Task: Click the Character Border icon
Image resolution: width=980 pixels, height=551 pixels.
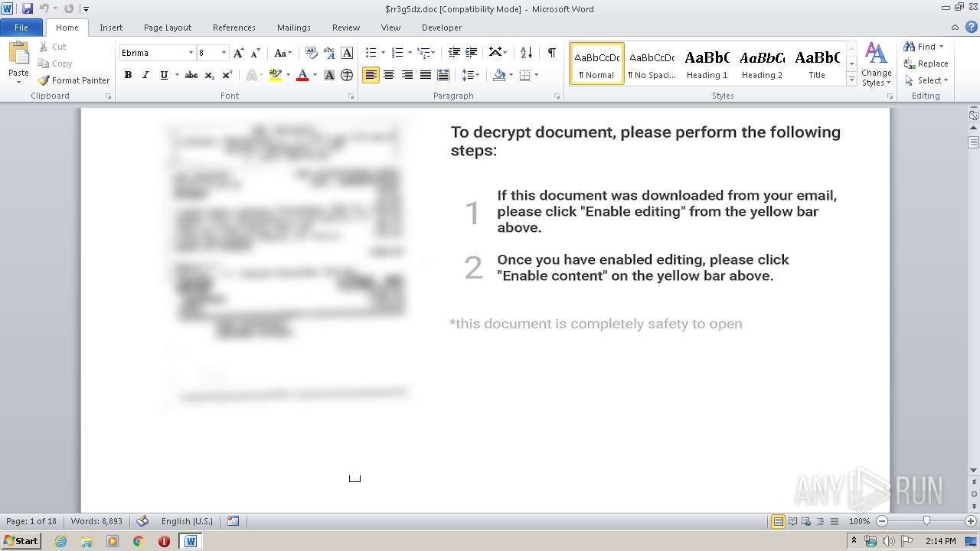Action: (347, 53)
